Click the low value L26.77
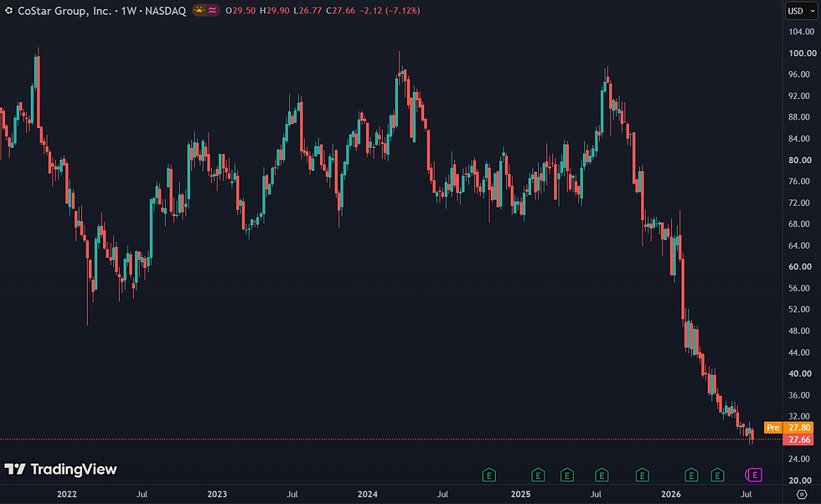 pos(307,11)
